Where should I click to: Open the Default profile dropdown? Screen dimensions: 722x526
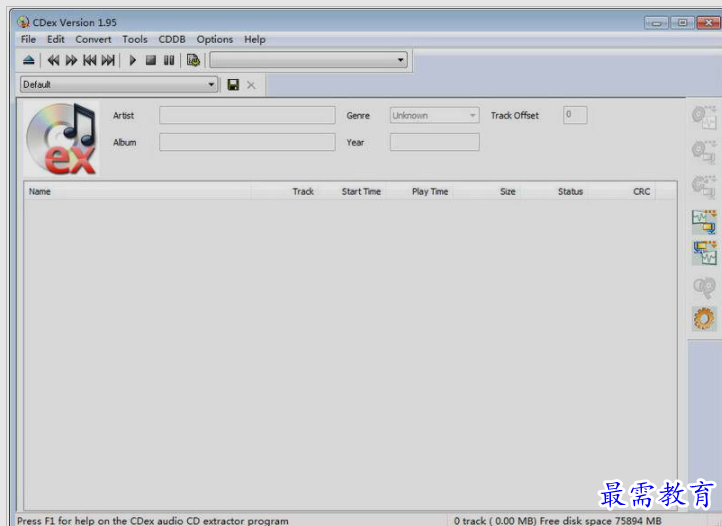[x=119, y=84]
